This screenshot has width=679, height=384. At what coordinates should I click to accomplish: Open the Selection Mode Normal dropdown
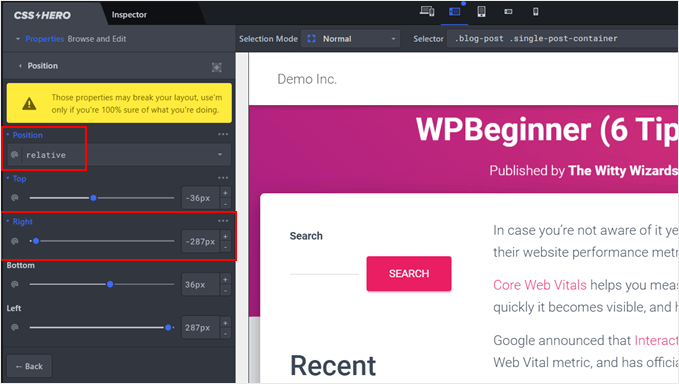click(x=350, y=39)
